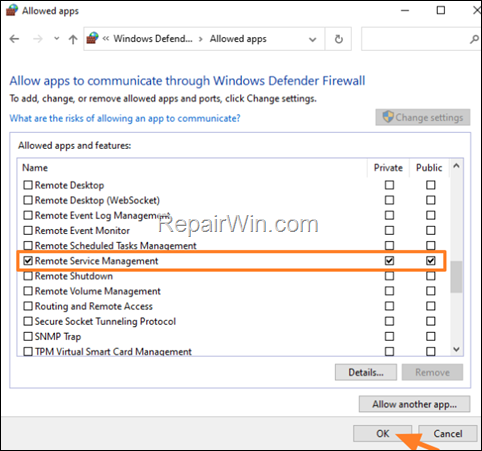Click the Allowed apps title bar firewall icon
The image size is (482, 451).
click(x=12, y=10)
